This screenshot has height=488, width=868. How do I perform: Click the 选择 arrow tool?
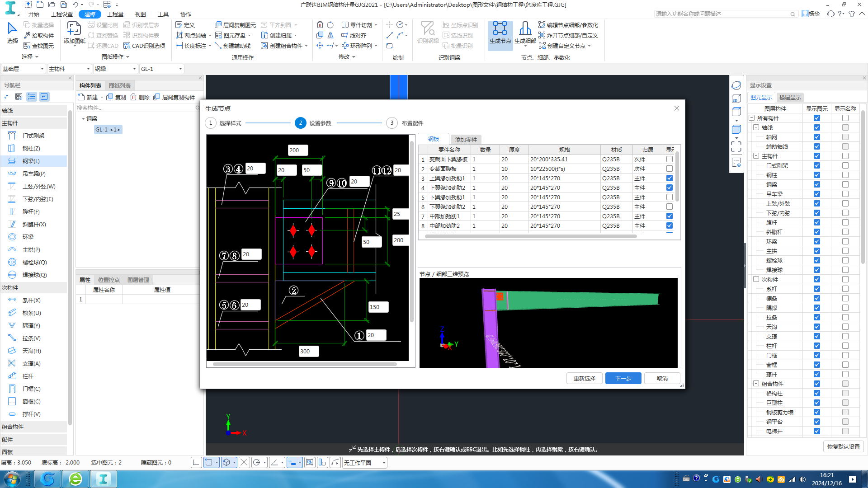tap(12, 33)
